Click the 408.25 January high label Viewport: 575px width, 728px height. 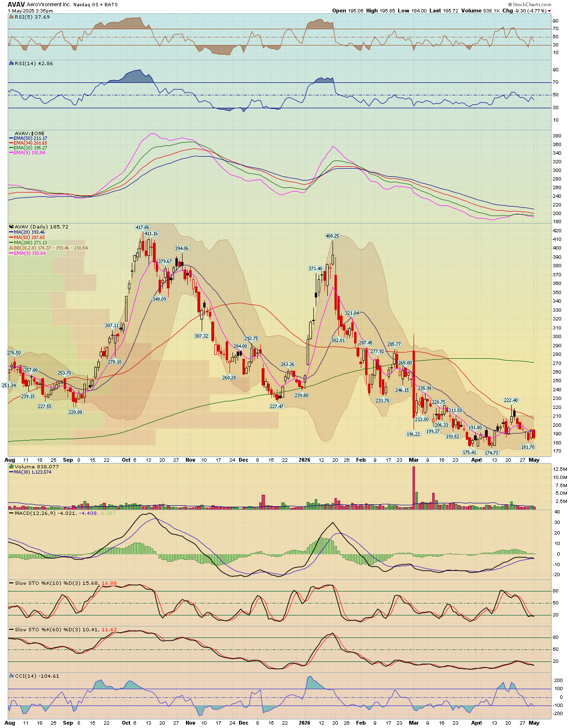(332, 236)
